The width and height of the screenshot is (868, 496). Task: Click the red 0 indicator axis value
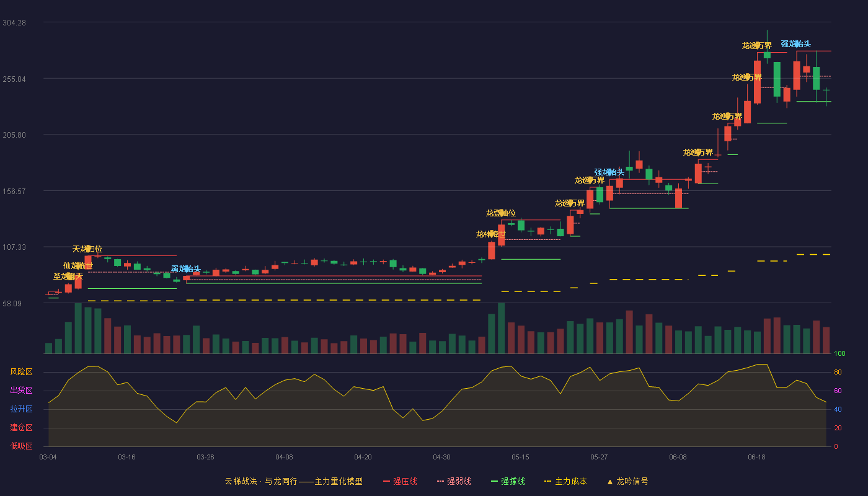[836, 446]
